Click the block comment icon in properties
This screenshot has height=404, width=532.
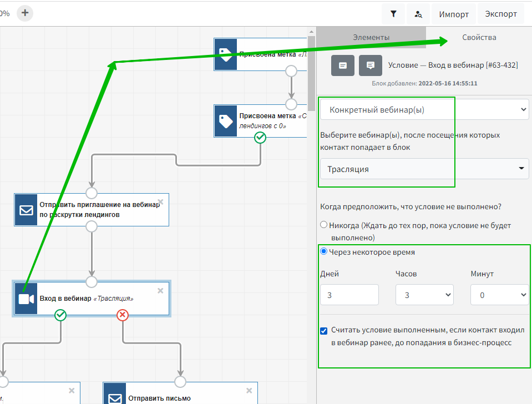[x=370, y=65]
